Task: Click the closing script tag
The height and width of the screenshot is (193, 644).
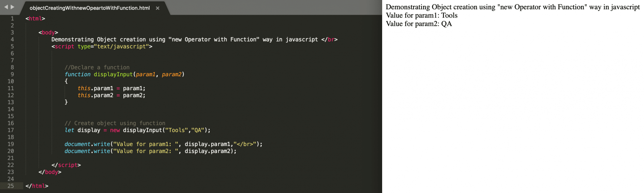Action: click(x=66, y=165)
